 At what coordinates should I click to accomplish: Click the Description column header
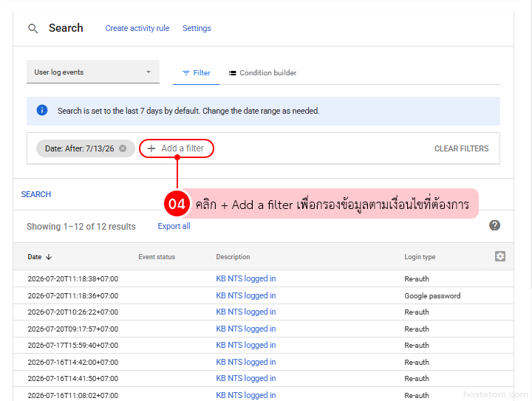pyautogui.click(x=233, y=257)
